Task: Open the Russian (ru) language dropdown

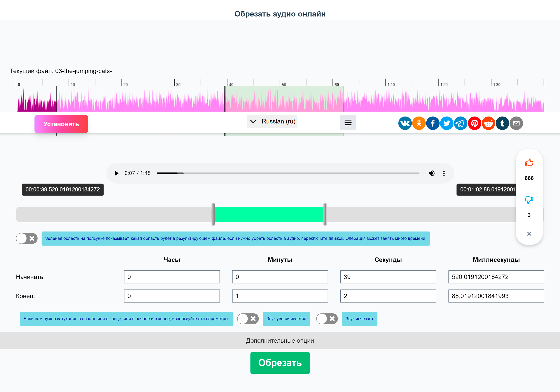Action: point(272,121)
